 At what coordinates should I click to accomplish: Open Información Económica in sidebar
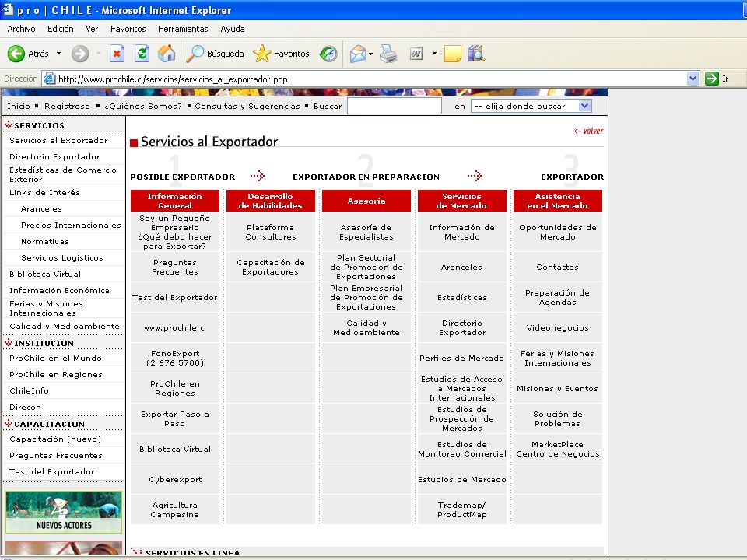(60, 290)
